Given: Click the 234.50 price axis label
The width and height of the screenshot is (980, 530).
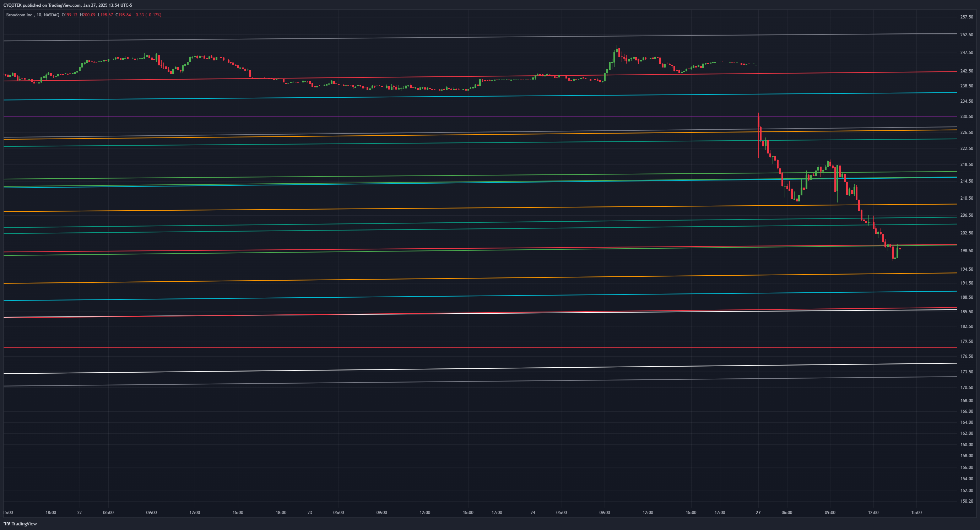Looking at the screenshot, I should [x=967, y=101].
